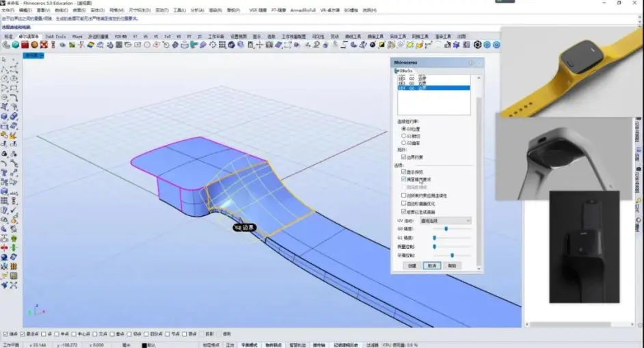Click the teal gem icon in the top toolbar

15,45
